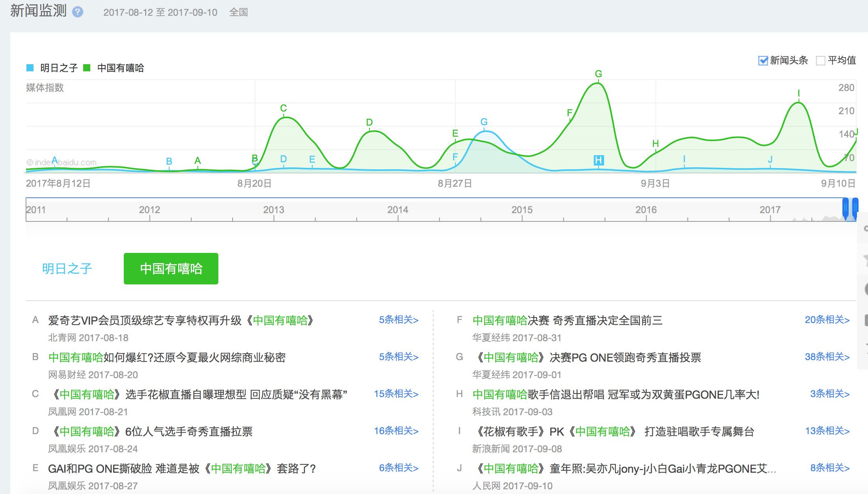Click the left timeline range handle
This screenshot has height=494, width=868.
846,209
